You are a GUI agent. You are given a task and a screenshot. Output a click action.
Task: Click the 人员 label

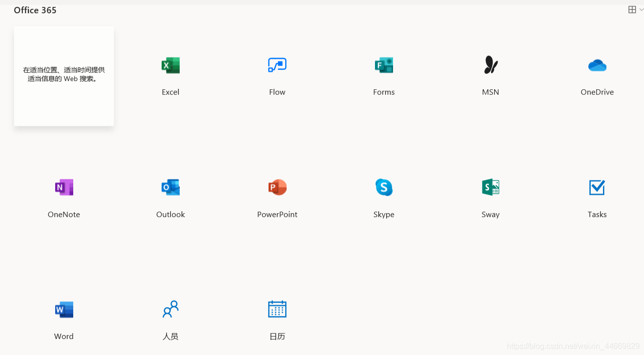click(x=170, y=336)
